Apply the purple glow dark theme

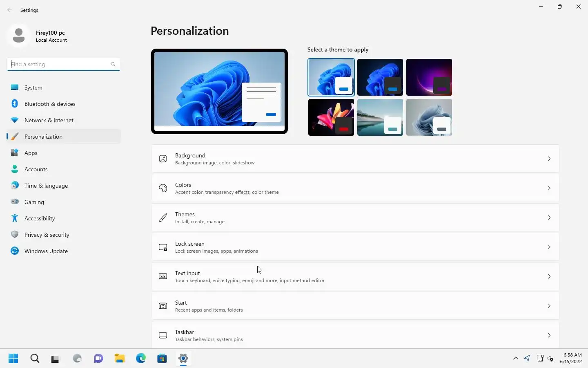coord(429,77)
